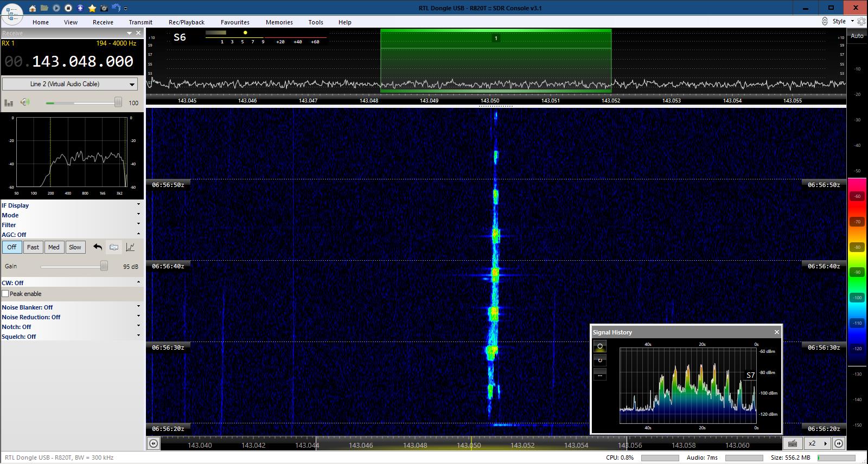Mute audio with the speaker icon
This screenshot has height=464, width=868.
click(25, 102)
